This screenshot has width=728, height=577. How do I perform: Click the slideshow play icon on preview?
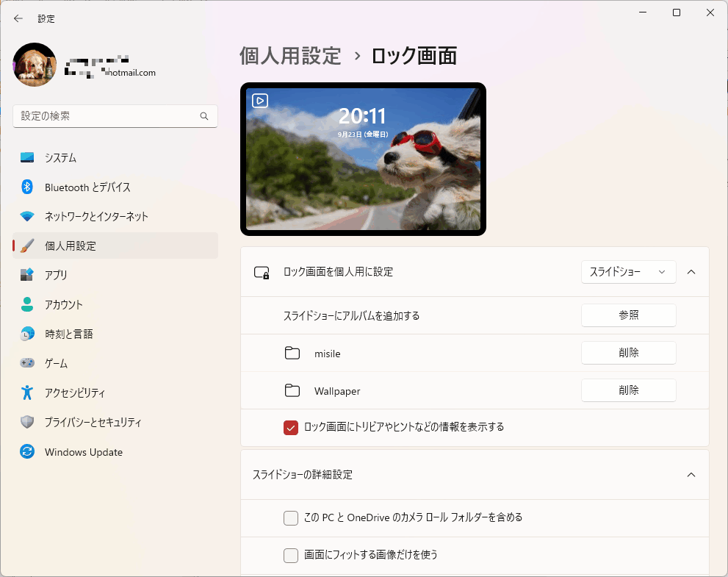tap(260, 101)
